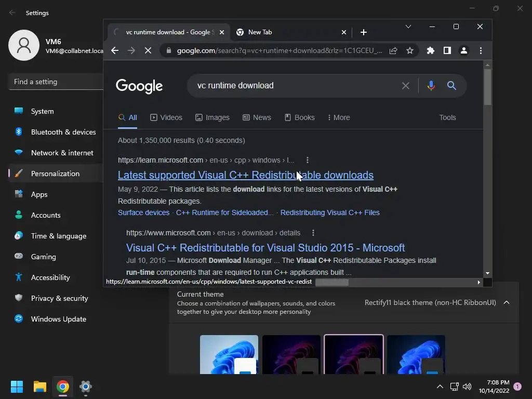The height and width of the screenshot is (399, 532).
Task: Open options for www.microsoft.com result
Action: click(313, 233)
